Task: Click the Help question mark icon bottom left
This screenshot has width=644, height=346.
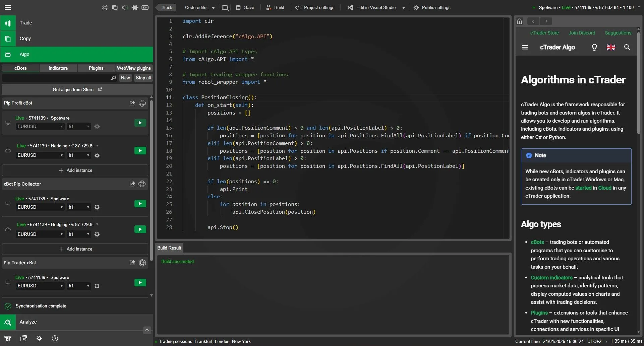Action: [x=55, y=338]
